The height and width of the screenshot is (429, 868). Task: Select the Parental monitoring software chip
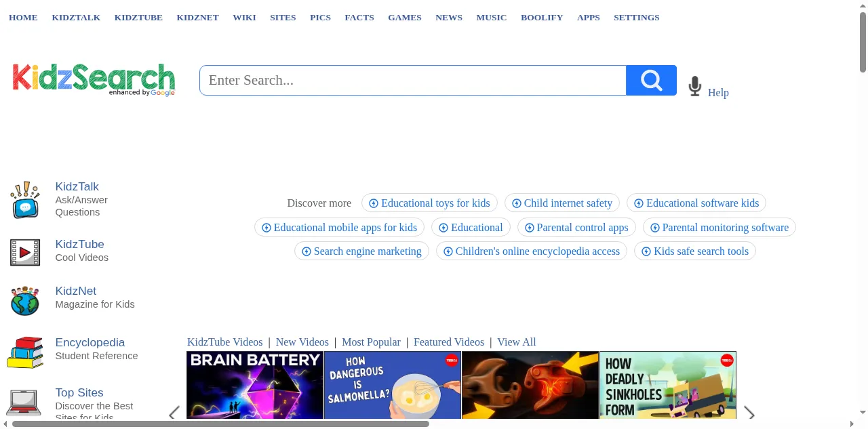point(719,228)
